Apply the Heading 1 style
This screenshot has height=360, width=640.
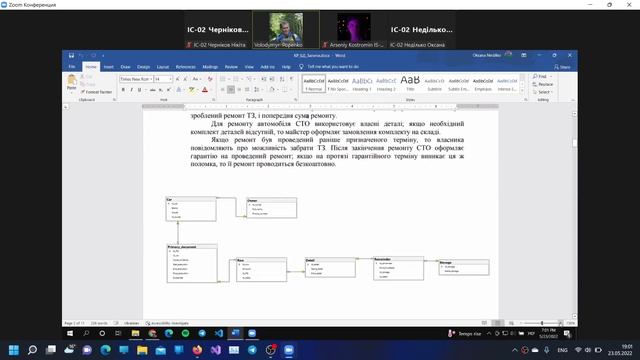click(362, 84)
